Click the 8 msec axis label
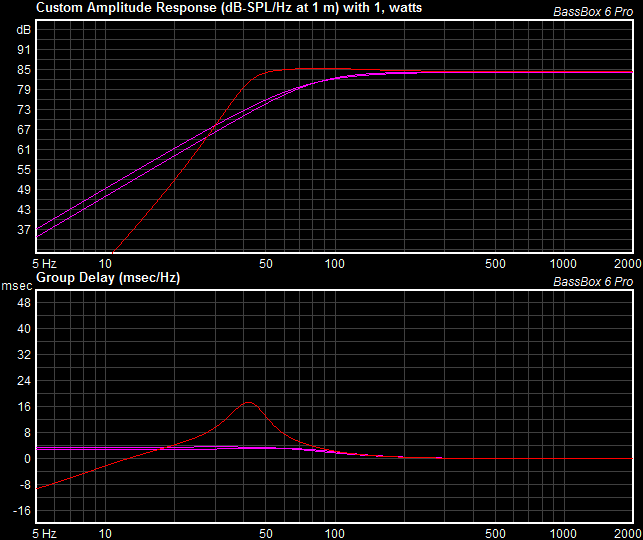The height and width of the screenshot is (540, 643). click(27, 433)
